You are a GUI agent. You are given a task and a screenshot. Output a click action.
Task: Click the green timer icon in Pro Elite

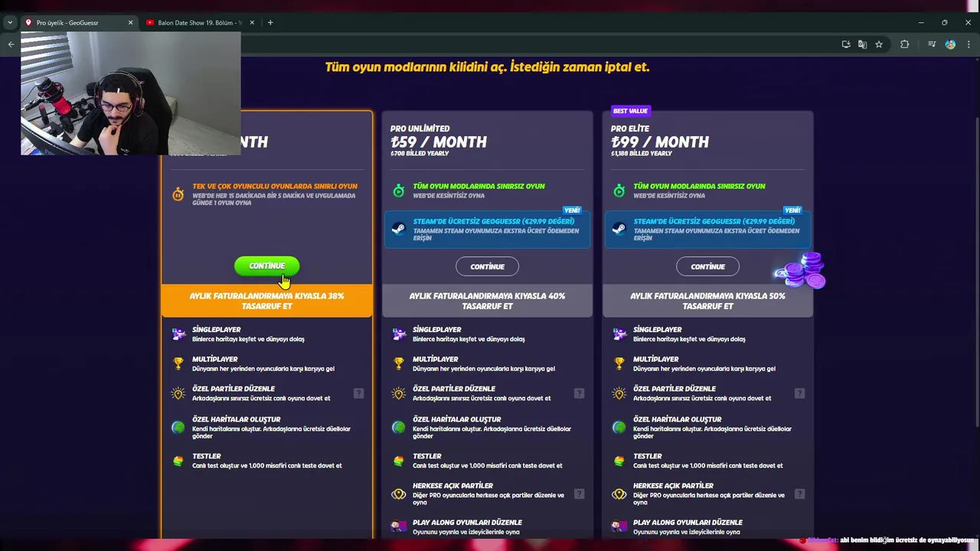[x=619, y=191]
